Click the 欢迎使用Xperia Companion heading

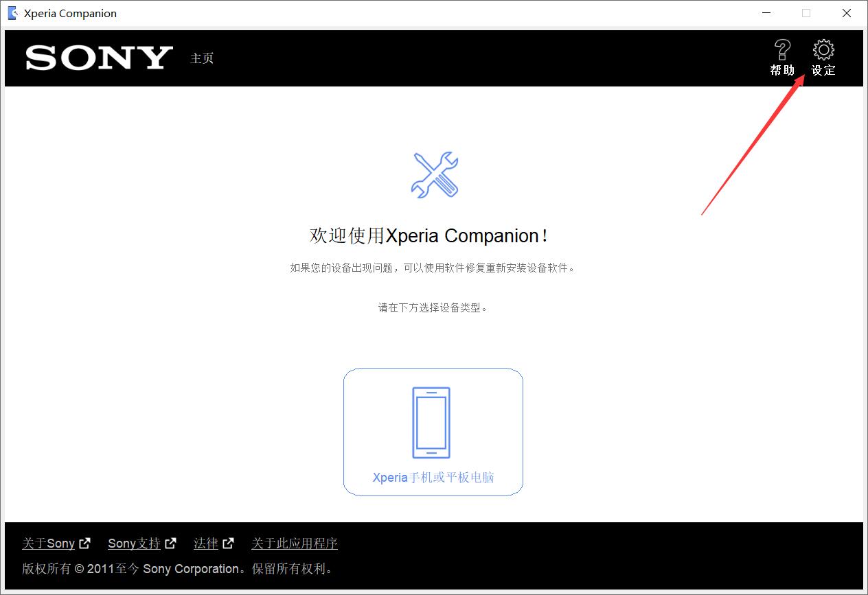[x=430, y=236]
